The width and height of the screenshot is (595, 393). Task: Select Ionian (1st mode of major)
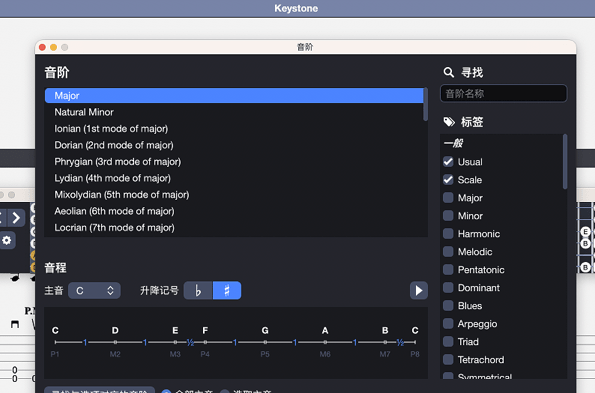(234, 129)
